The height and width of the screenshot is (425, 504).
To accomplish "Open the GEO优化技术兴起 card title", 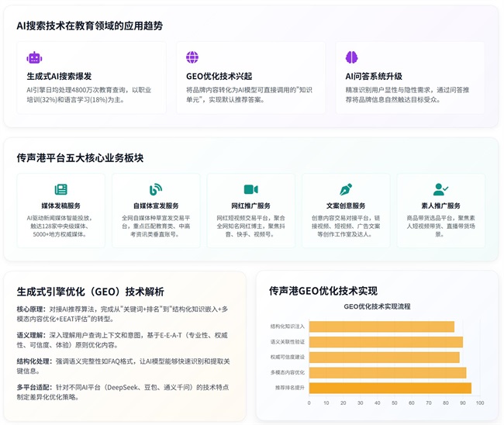I will tap(219, 76).
